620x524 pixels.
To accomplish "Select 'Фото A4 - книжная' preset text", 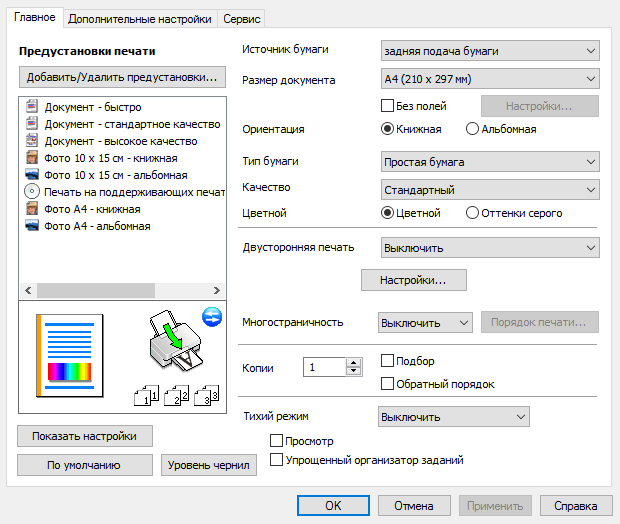I will point(93,209).
